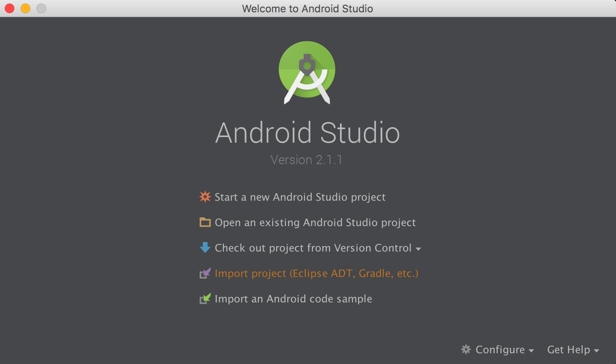Select Import an Android code sample
616x364 pixels.
pos(293,298)
